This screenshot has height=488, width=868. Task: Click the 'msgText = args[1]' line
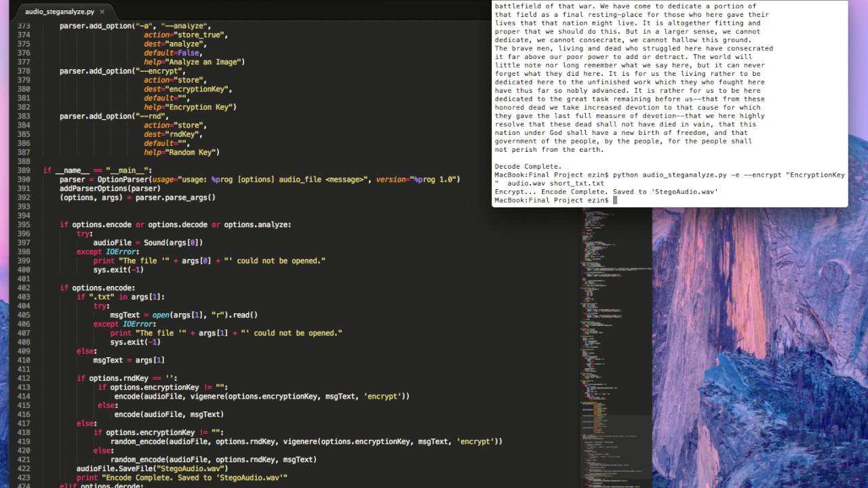point(129,360)
